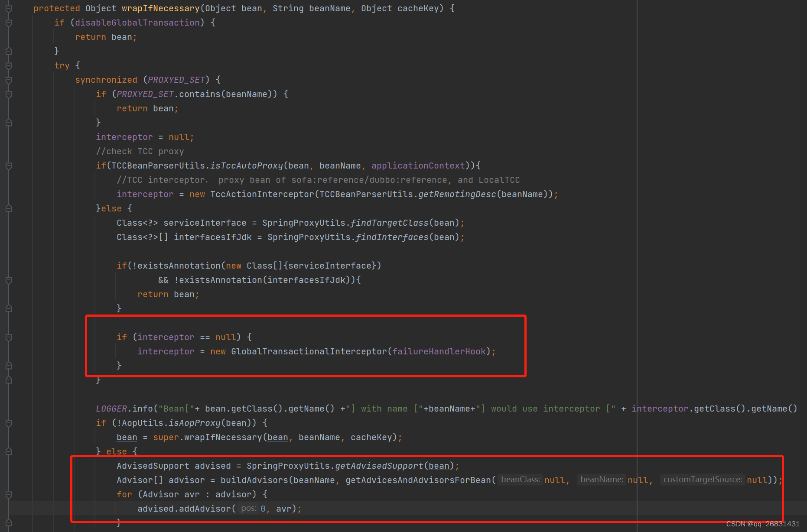Click the 'beanName:' inlay parameter hint
This screenshot has height=532, width=807.
pyautogui.click(x=602, y=480)
